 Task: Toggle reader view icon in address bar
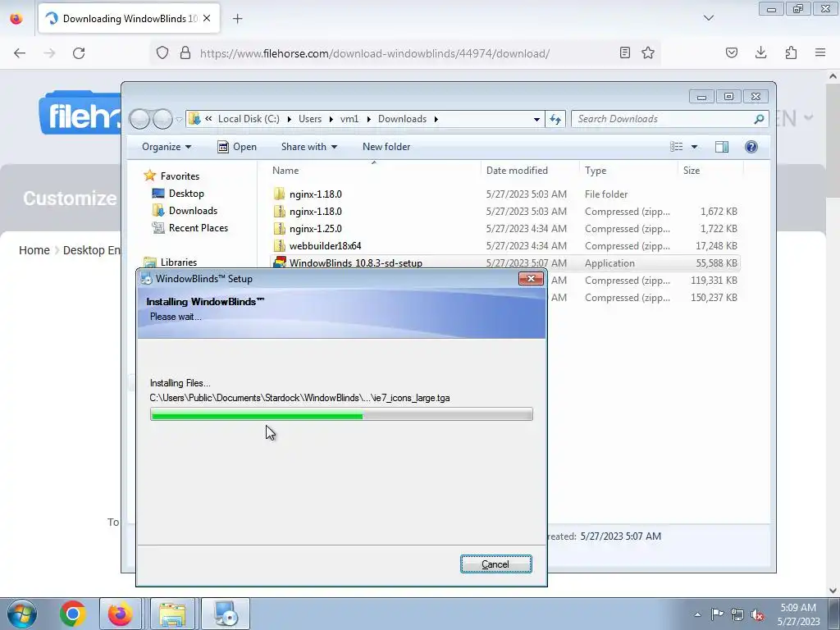[x=624, y=52]
